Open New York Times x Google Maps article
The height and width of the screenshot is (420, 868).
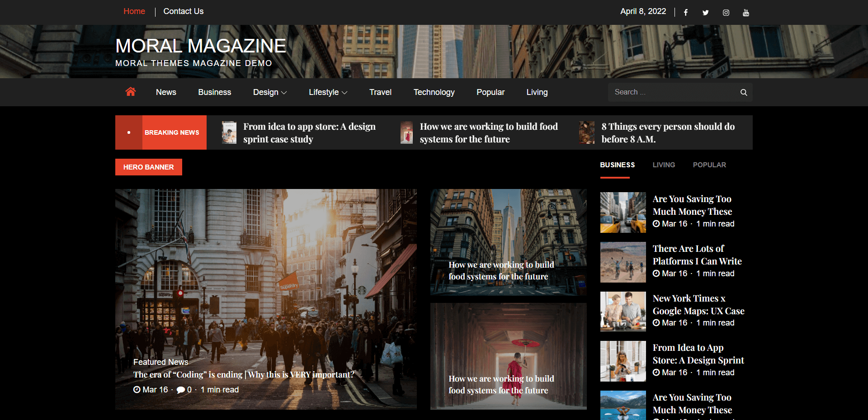click(x=698, y=305)
